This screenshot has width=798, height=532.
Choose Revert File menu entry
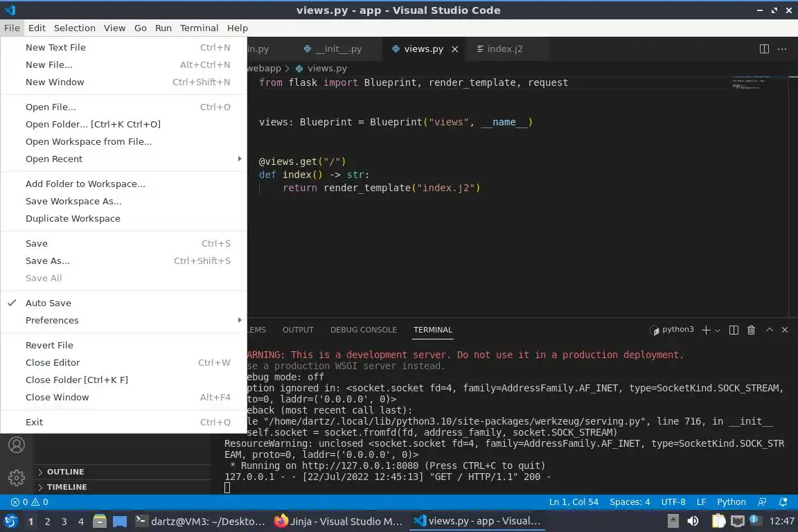[x=124, y=345]
